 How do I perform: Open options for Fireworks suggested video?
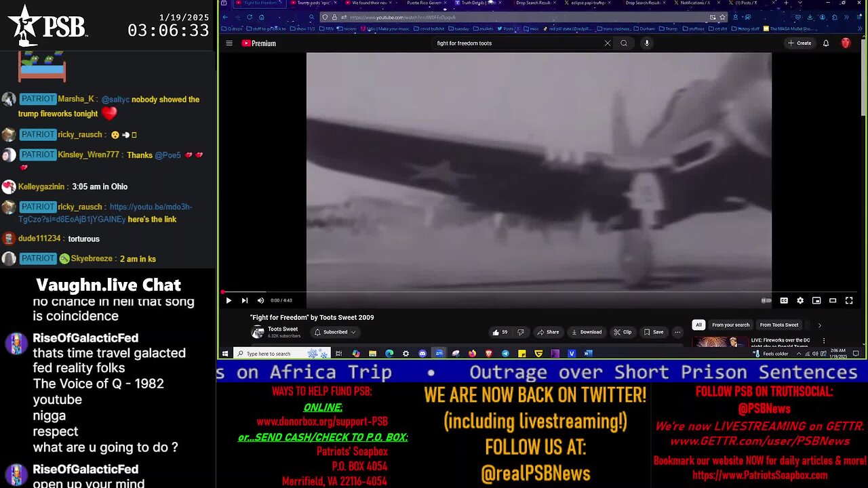824,341
